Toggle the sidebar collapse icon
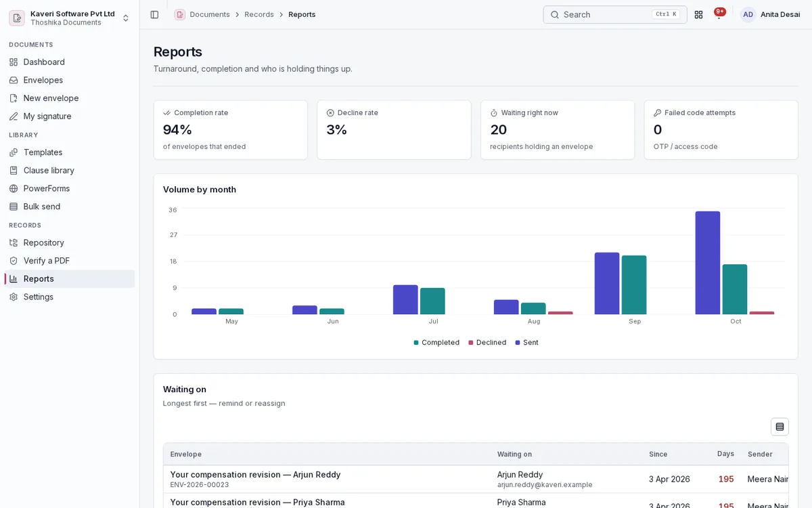The image size is (812, 508). pos(154,14)
